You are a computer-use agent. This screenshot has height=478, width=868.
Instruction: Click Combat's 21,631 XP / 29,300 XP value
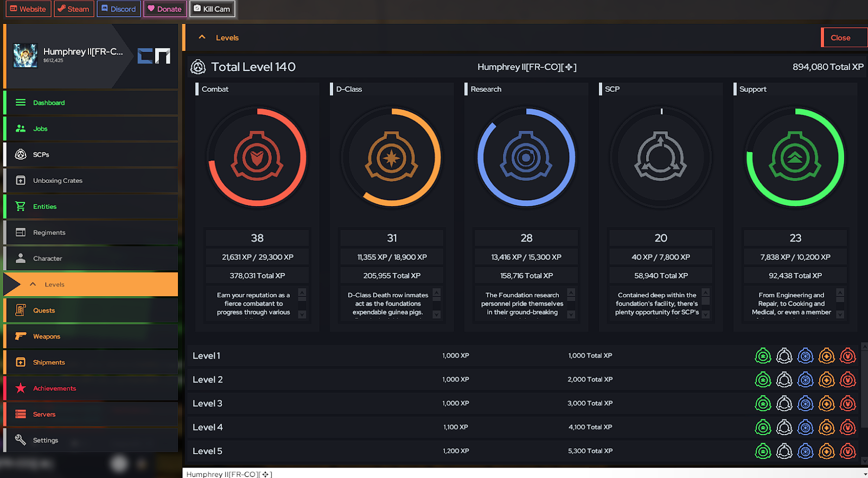coord(258,257)
